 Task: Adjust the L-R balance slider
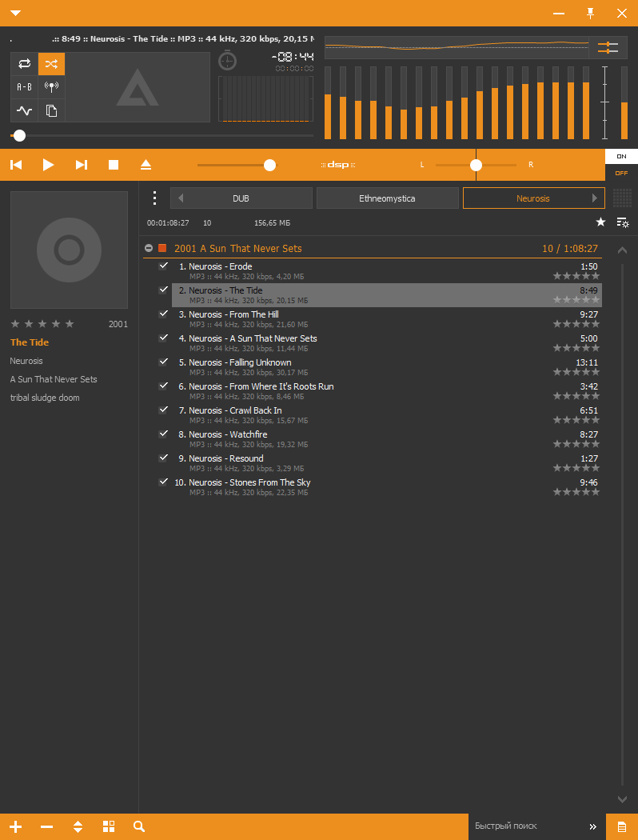click(476, 165)
